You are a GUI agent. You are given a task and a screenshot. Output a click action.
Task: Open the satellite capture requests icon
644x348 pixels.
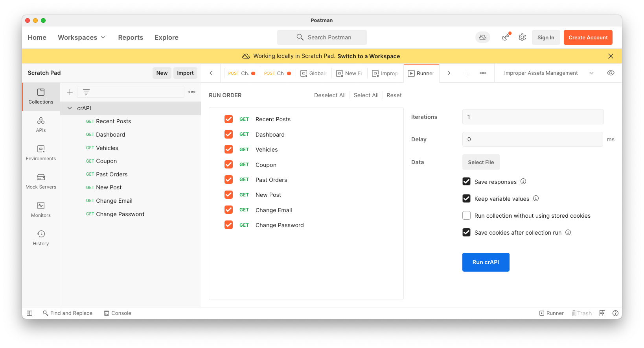506,37
